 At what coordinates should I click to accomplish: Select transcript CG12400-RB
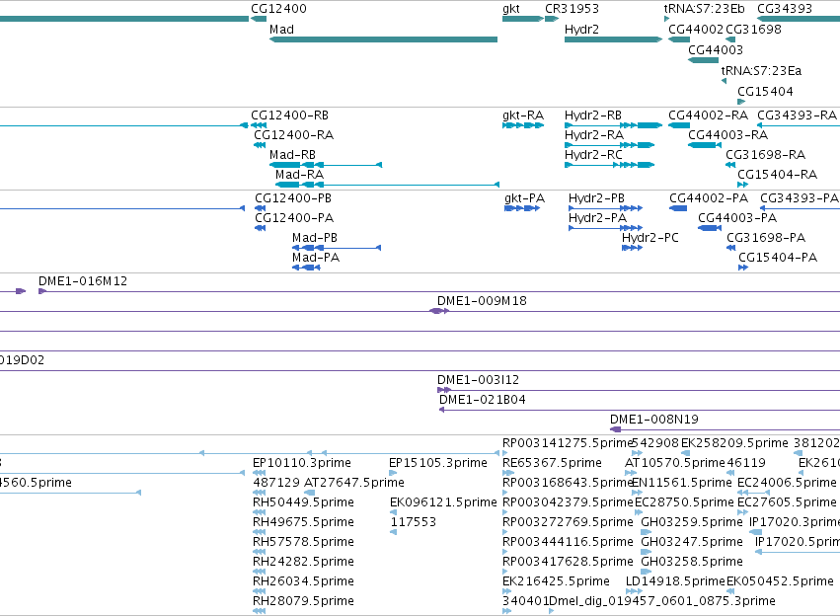pos(259,125)
